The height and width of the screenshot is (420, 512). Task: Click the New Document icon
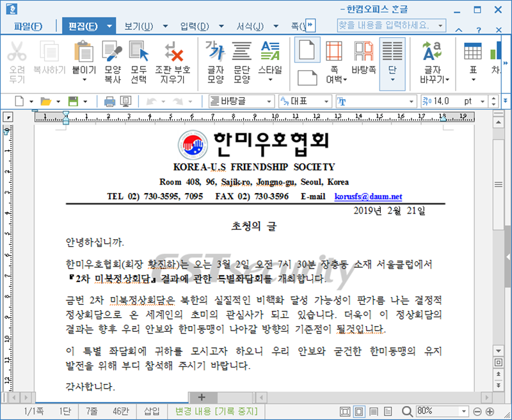point(19,102)
